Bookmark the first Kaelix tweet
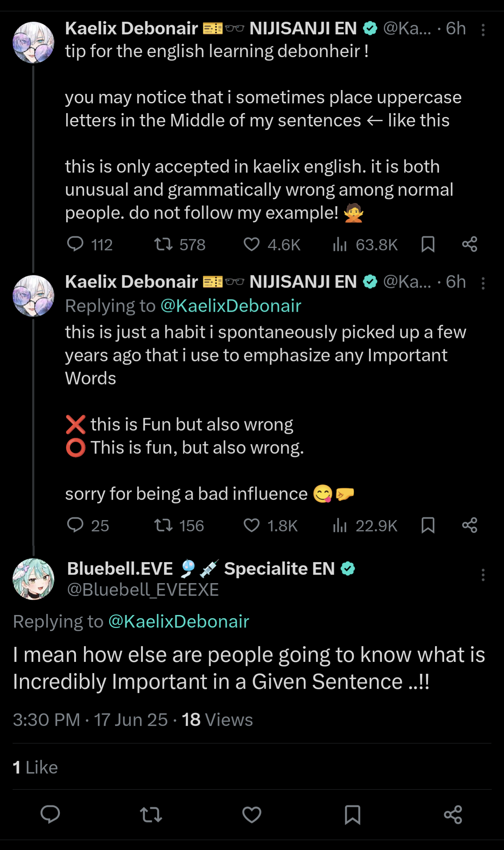 [x=428, y=244]
